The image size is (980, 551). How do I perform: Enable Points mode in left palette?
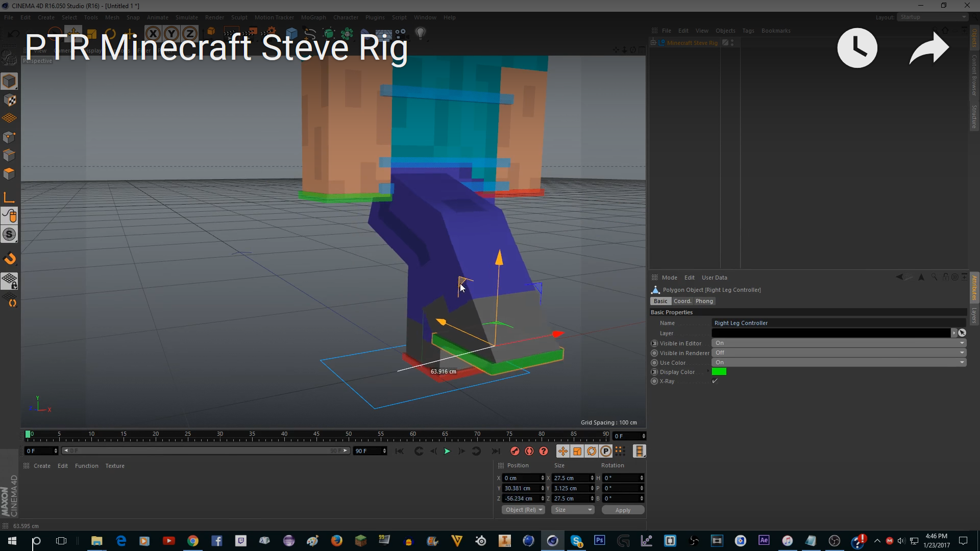[x=9, y=137]
